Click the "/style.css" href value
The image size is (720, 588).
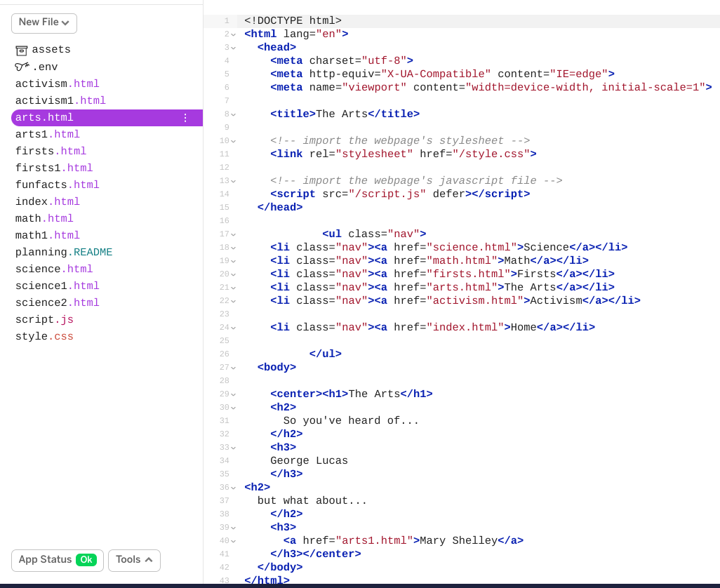click(x=491, y=154)
